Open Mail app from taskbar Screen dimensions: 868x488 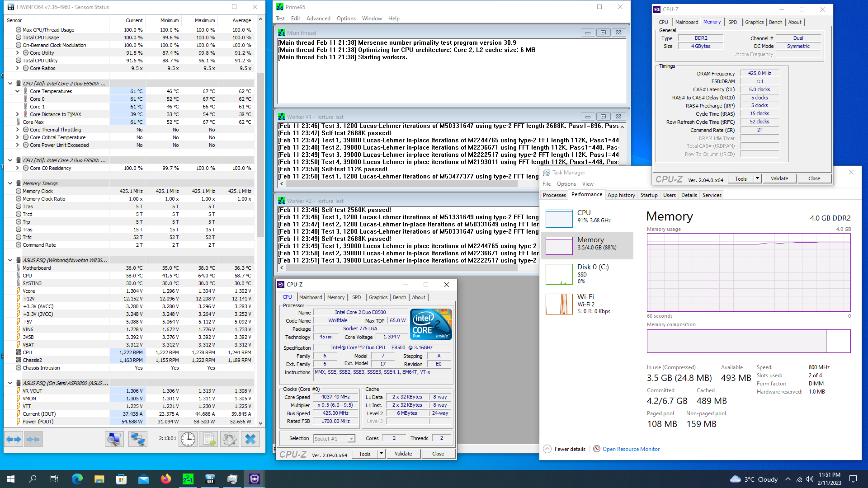tap(144, 479)
